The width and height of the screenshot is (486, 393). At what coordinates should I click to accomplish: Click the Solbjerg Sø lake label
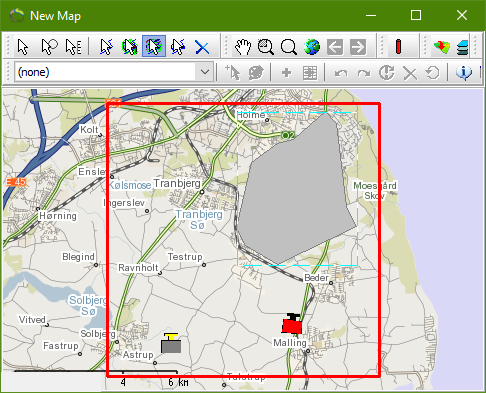click(88, 306)
